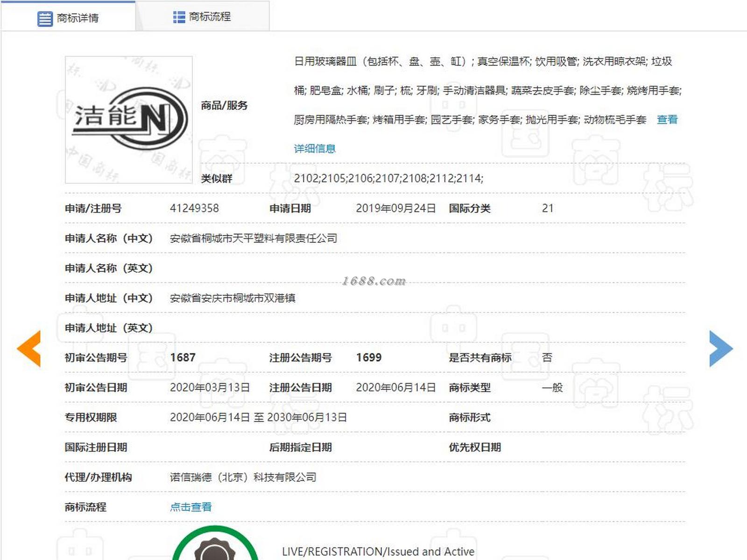Switch to the 商标流程 tab

(202, 17)
